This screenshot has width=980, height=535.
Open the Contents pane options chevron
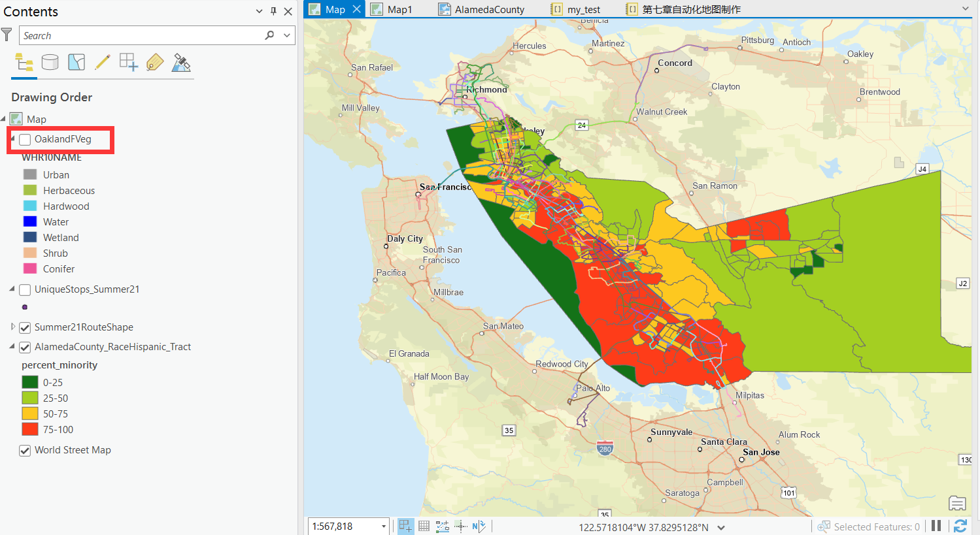259,11
